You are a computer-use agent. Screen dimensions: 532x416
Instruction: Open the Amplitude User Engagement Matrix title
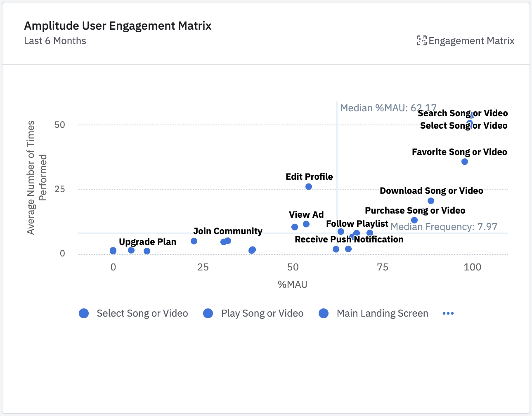pyautogui.click(x=118, y=26)
